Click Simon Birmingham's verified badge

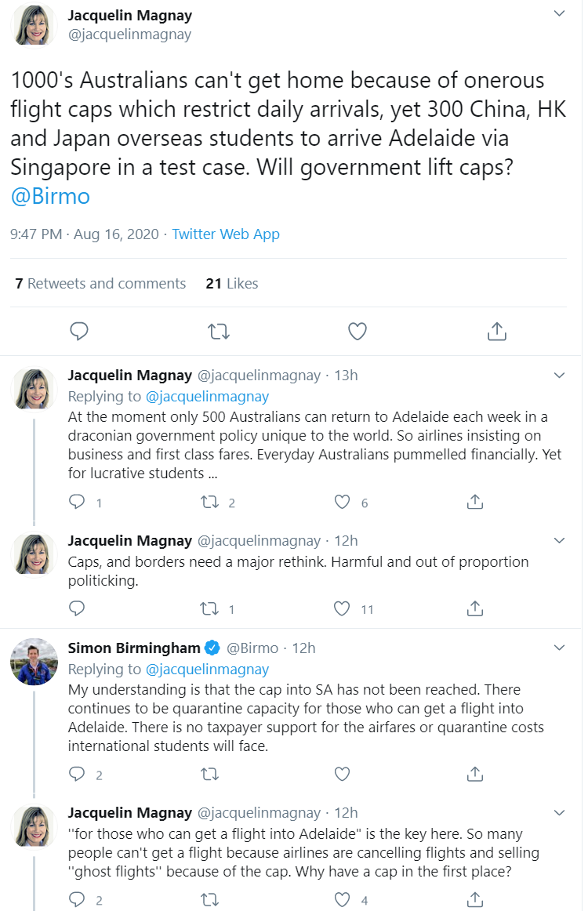pyautogui.click(x=212, y=648)
